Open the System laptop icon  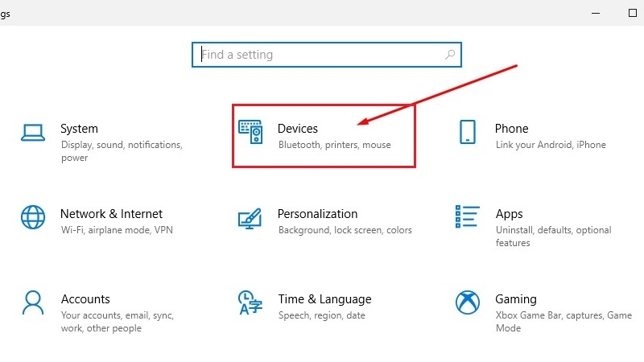tap(33, 133)
